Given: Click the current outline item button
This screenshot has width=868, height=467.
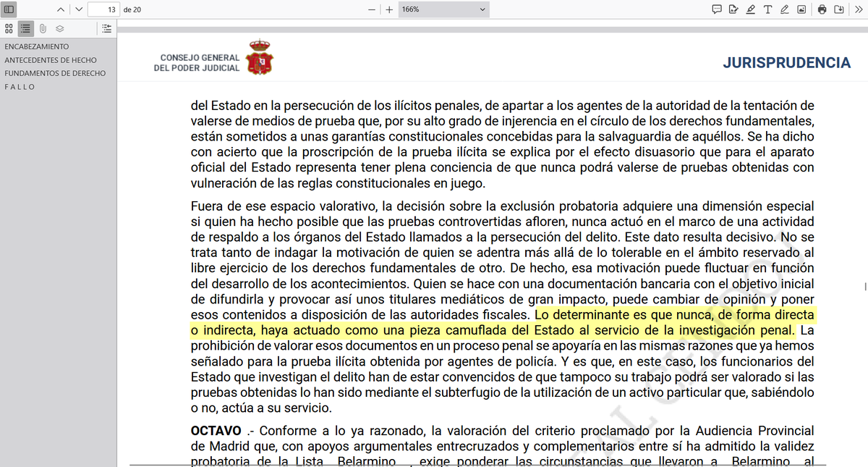Looking at the screenshot, I should pyautogui.click(x=106, y=28).
